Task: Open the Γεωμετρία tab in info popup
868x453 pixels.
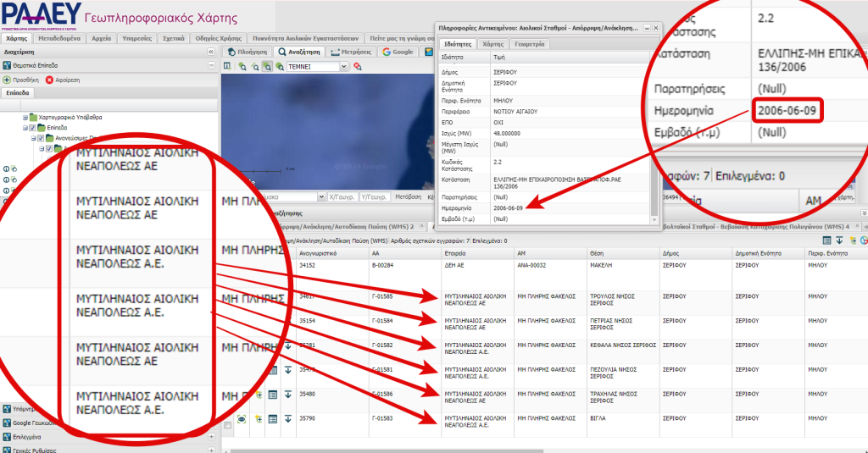Action: point(531,44)
